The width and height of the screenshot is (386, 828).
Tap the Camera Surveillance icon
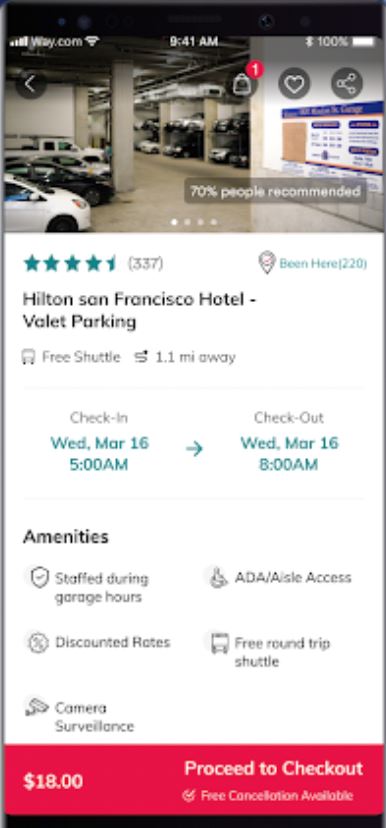pyautogui.click(x=36, y=707)
